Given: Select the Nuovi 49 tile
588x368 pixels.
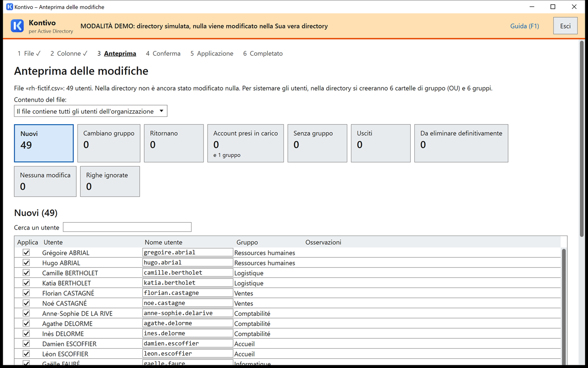Looking at the screenshot, I should [x=44, y=143].
